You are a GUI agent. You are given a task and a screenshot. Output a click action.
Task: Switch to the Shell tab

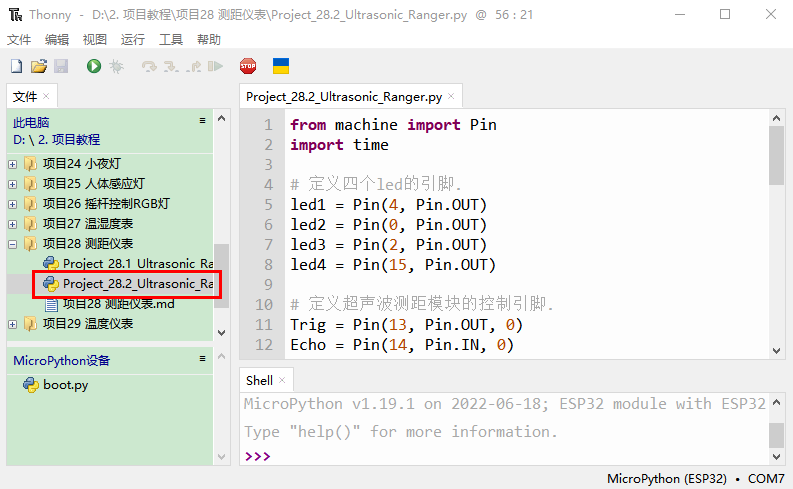pyautogui.click(x=259, y=380)
